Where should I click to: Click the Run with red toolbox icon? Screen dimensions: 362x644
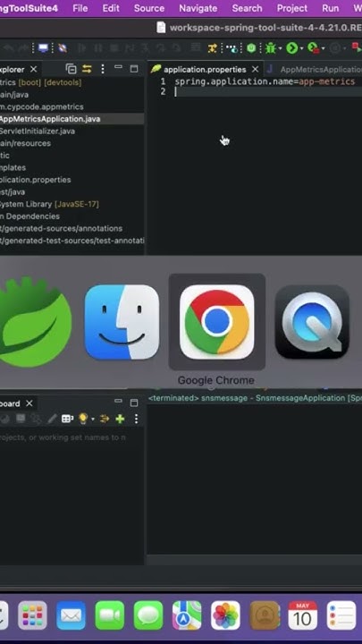coord(314,48)
